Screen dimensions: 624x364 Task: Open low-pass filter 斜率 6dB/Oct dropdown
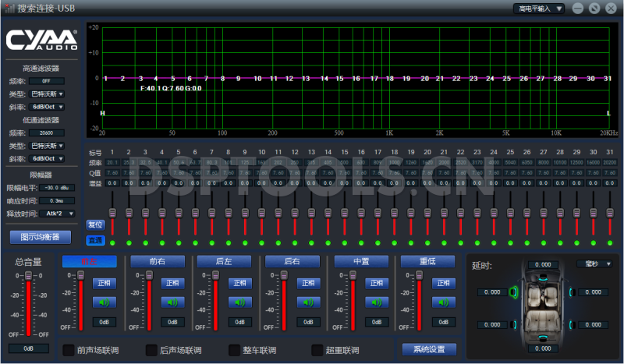[47, 159]
